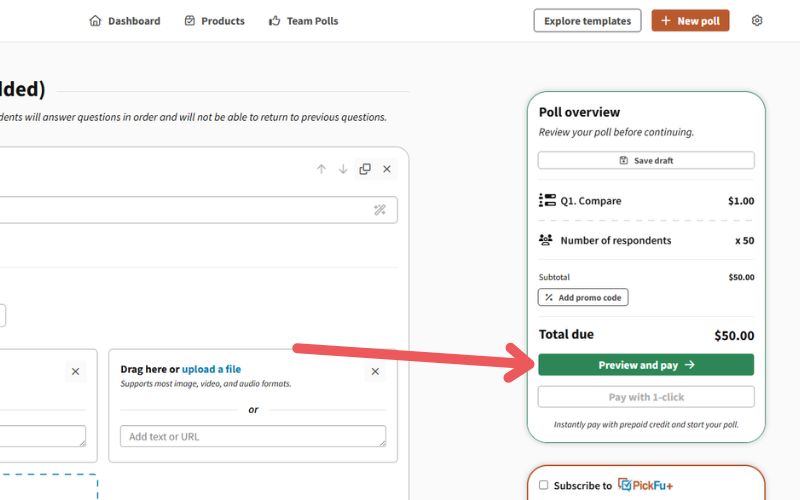Click the Add text or URL field
Image resolution: width=800 pixels, height=500 pixels.
253,436
